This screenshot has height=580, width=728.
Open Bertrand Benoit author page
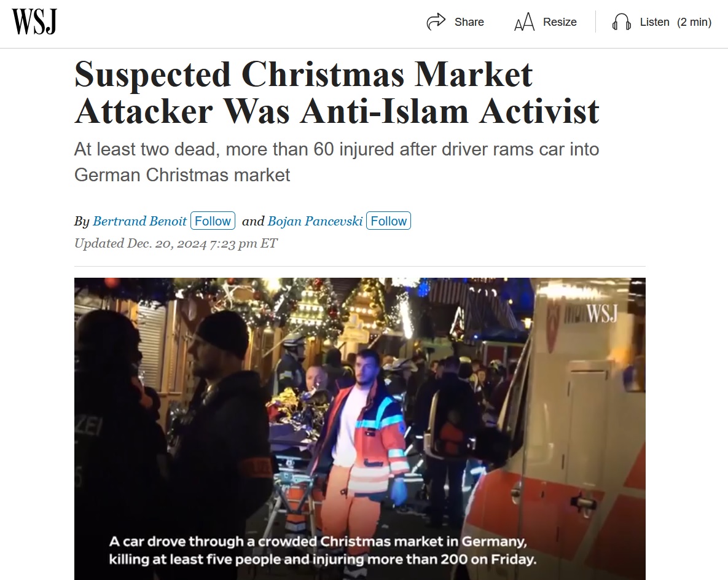pos(139,221)
